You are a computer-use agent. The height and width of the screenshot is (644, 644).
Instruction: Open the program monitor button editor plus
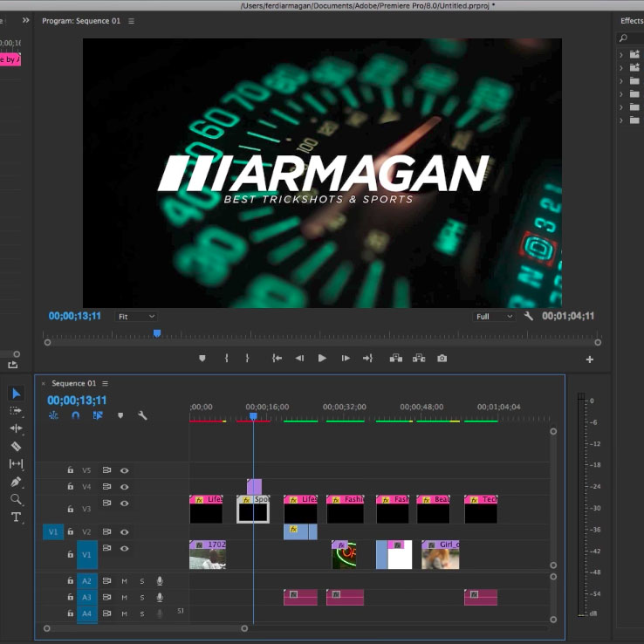[x=590, y=360]
